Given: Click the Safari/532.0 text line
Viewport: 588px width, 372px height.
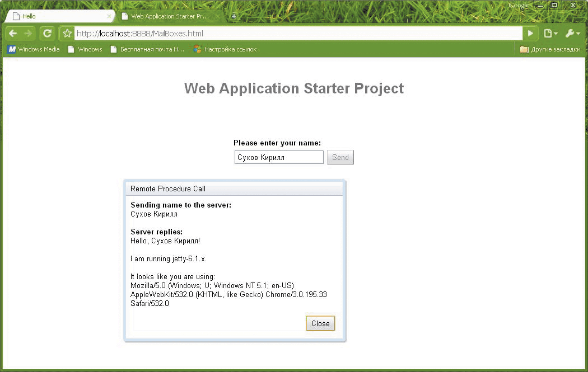Looking at the screenshot, I should pos(150,303).
